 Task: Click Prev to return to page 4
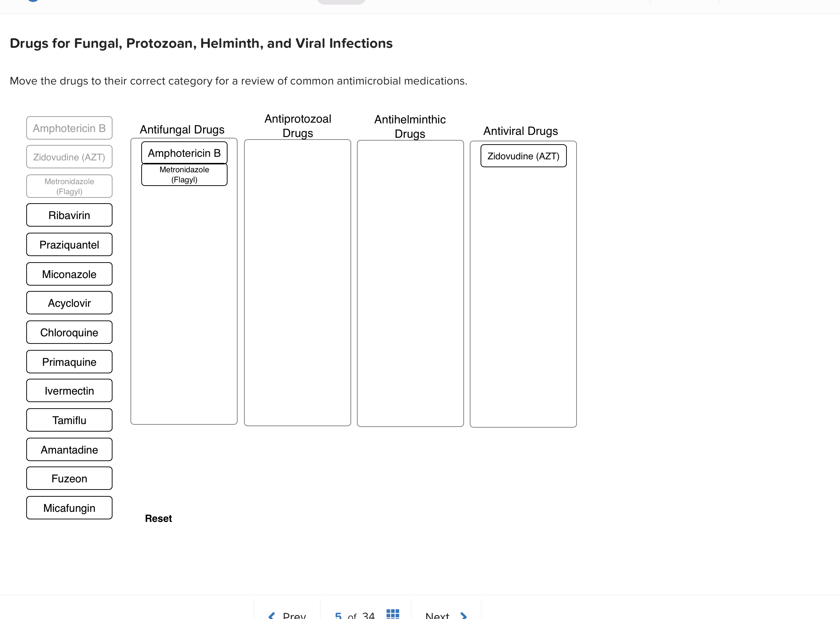(x=287, y=614)
